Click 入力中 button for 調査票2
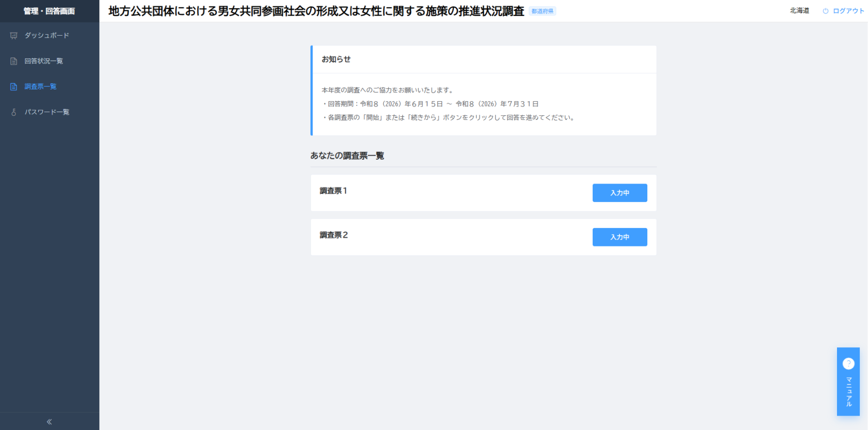Image resolution: width=868 pixels, height=430 pixels. (x=619, y=237)
